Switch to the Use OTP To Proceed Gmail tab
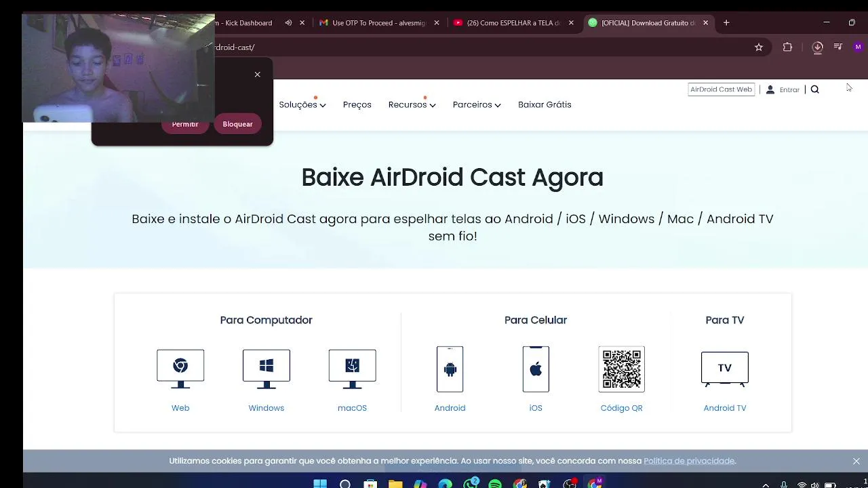The width and height of the screenshot is (868, 488). 380,23
